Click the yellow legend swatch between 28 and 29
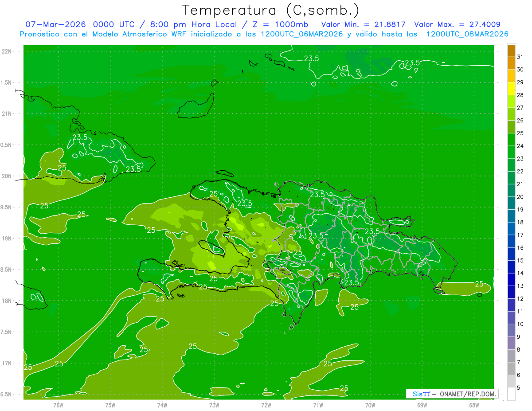 coord(511,89)
